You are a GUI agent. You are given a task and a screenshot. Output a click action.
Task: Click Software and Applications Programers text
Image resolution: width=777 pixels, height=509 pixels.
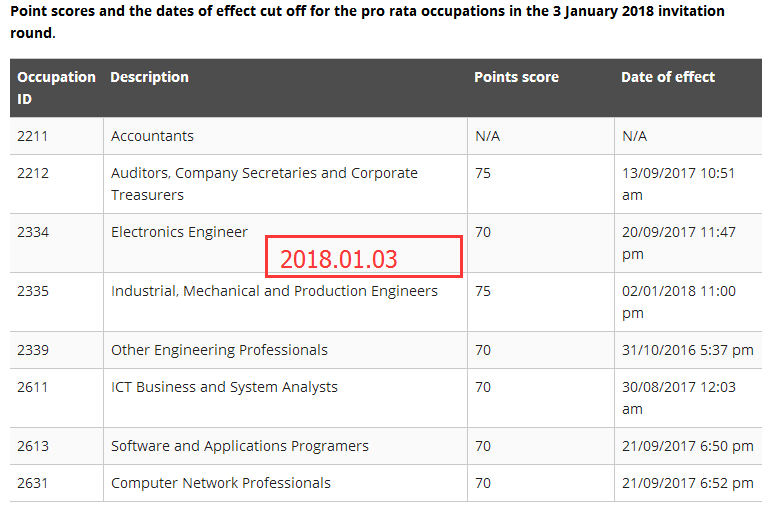pyautogui.click(x=240, y=446)
